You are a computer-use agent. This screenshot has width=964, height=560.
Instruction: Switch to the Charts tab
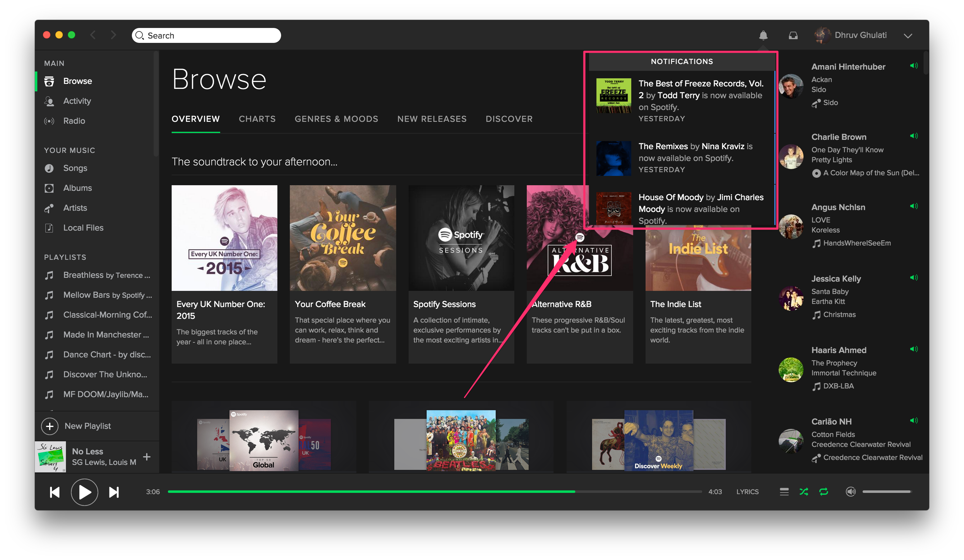pos(257,119)
